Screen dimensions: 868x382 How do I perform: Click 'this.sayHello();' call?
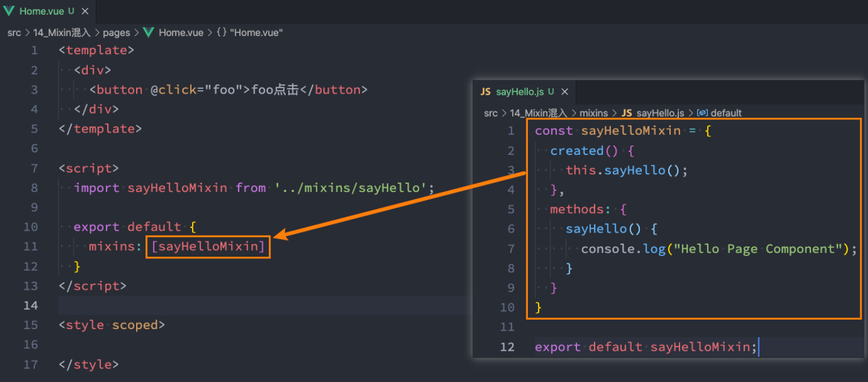[x=627, y=171]
